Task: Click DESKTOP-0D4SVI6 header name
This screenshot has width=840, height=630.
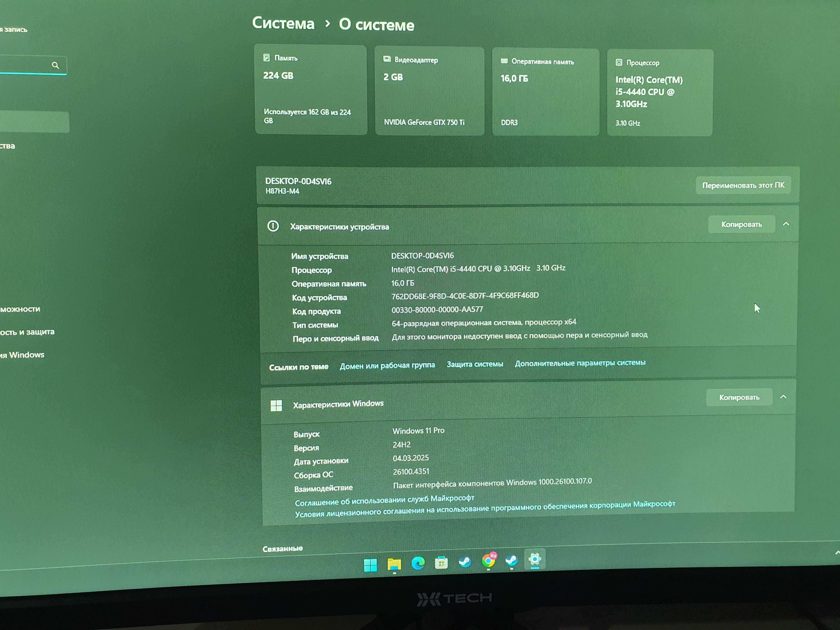Action: coord(298,181)
